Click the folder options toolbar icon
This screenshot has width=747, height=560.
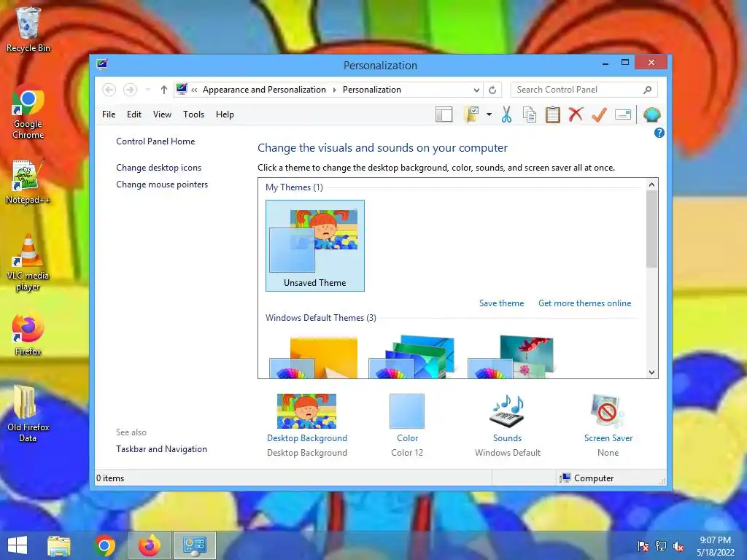471,114
